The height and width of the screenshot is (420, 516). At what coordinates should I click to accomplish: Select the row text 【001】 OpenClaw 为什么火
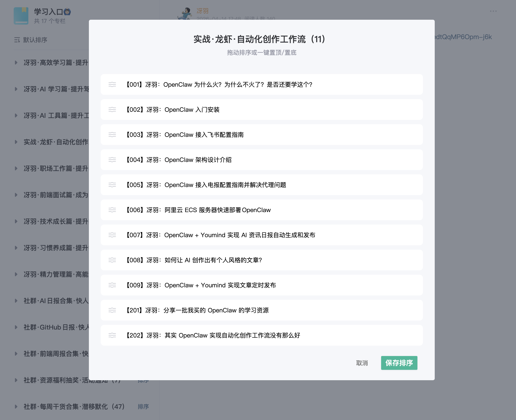pos(219,84)
